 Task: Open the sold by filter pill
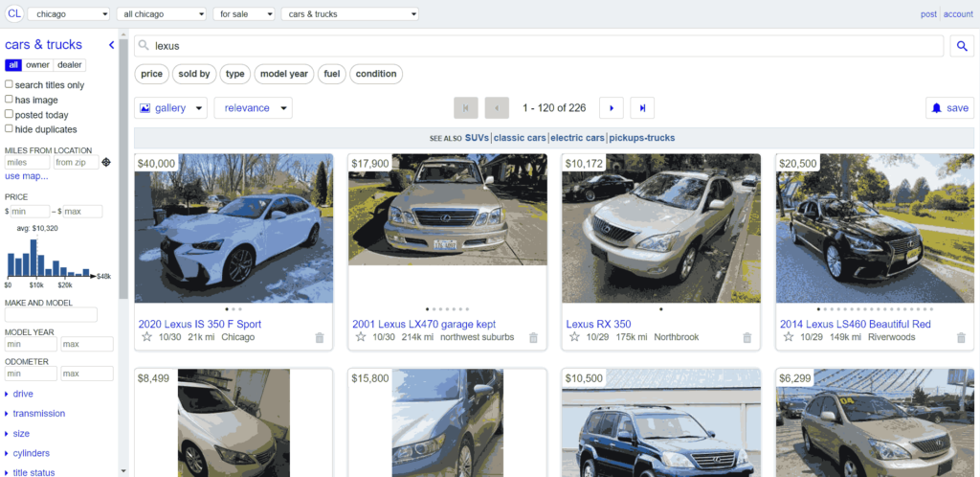[x=194, y=74]
